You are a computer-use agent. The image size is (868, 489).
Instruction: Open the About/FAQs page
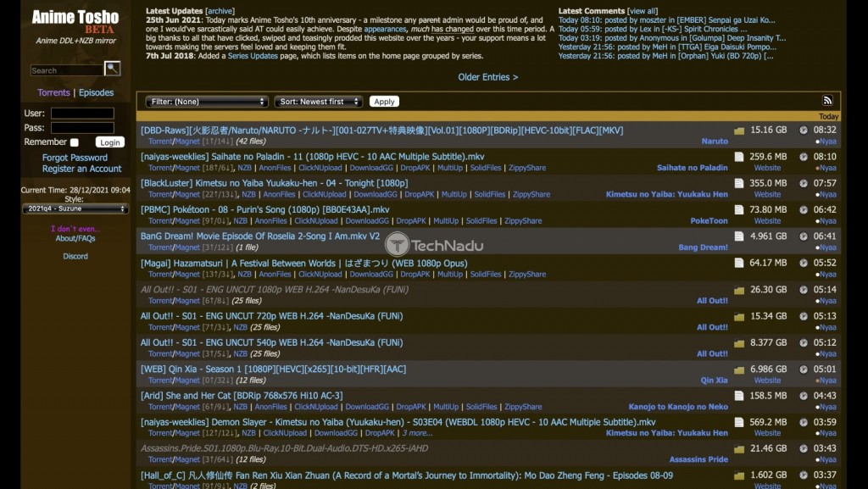point(75,238)
